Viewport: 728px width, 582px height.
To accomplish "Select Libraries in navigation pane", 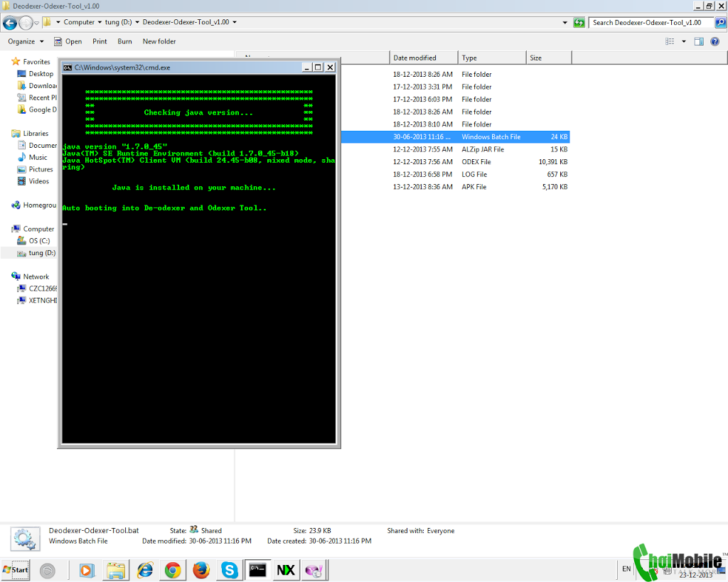I will click(x=30, y=134).
